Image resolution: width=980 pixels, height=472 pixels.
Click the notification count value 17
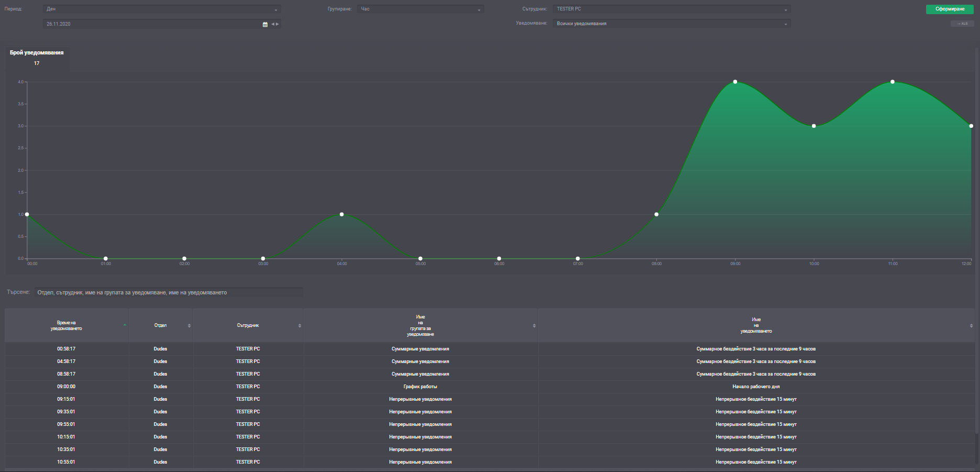(x=37, y=63)
